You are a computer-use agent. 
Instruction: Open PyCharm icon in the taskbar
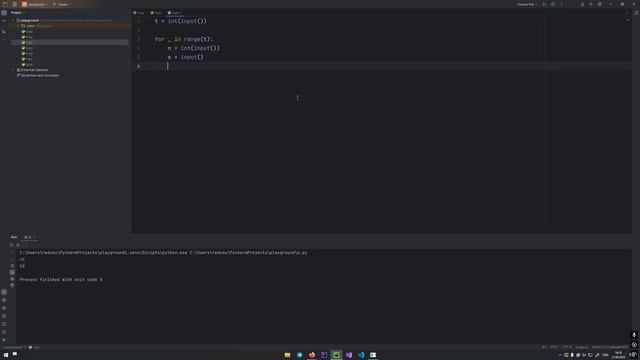[x=336, y=355]
